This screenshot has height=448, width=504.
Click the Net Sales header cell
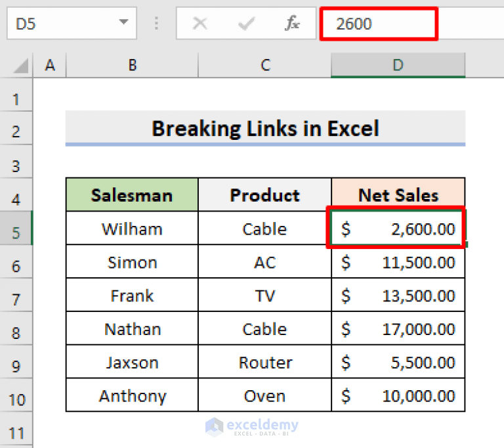(x=398, y=194)
